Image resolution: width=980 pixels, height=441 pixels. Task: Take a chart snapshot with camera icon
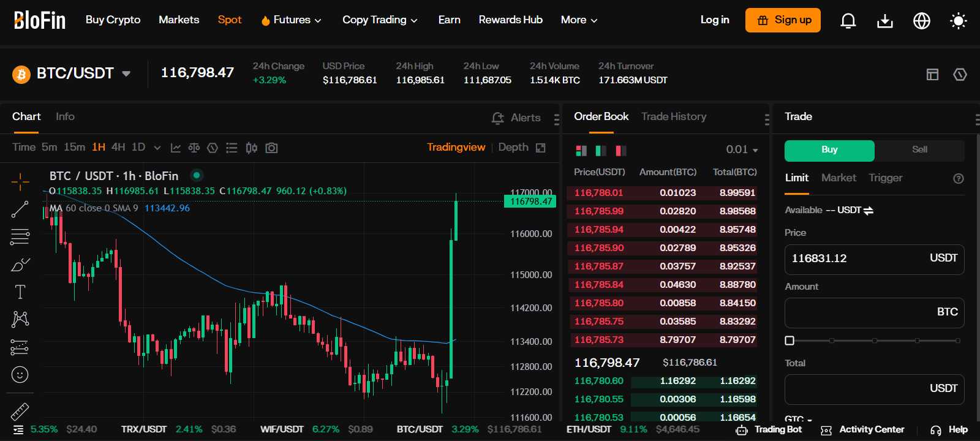tap(271, 148)
